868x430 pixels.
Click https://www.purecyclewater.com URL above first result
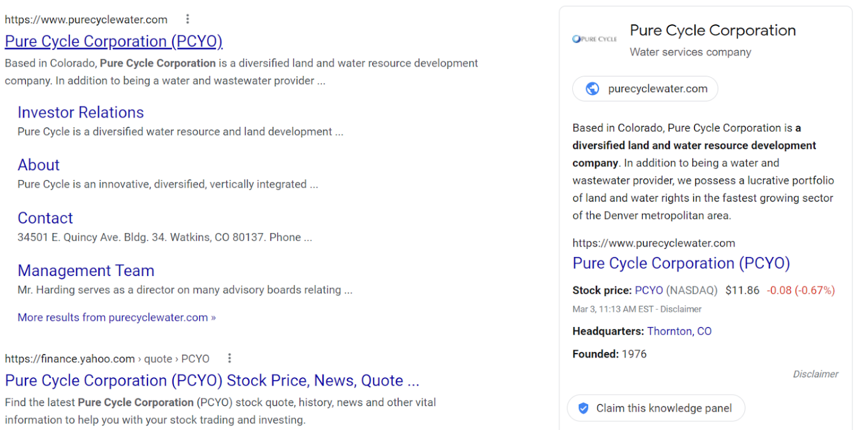click(86, 20)
